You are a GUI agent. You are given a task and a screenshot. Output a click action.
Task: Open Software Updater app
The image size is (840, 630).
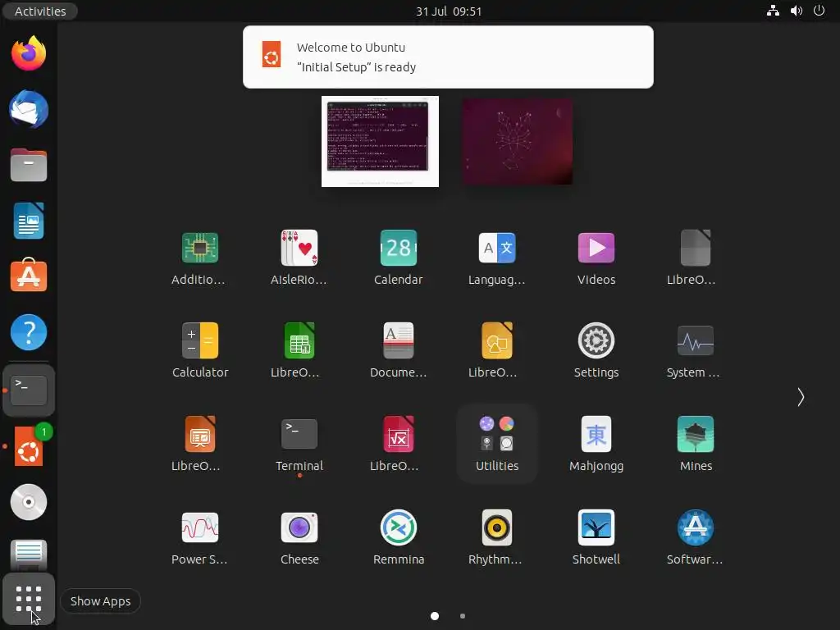pos(696,527)
